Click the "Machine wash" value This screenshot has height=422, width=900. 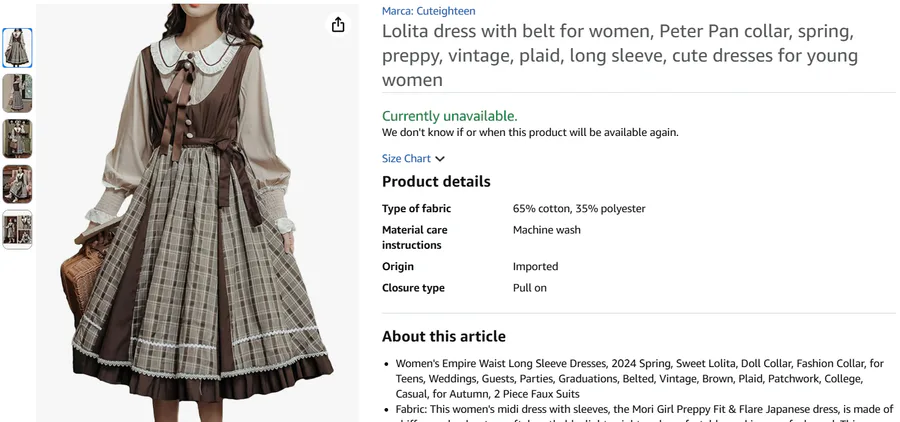point(546,230)
